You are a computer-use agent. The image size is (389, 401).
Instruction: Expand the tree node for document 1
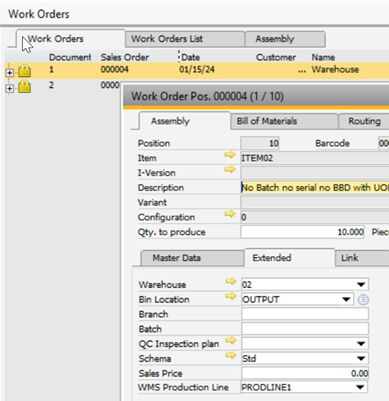click(10, 72)
